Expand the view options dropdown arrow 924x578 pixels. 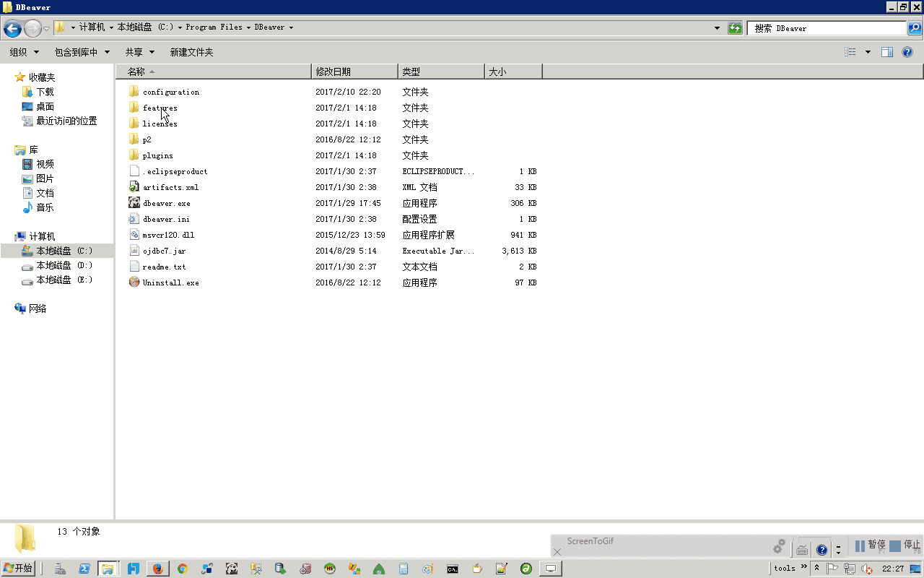868,52
